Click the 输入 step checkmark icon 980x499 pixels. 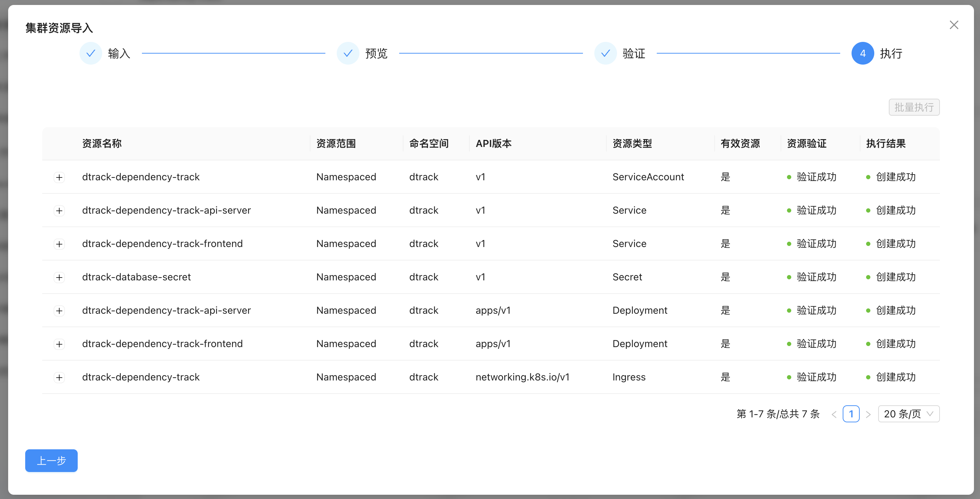point(90,53)
